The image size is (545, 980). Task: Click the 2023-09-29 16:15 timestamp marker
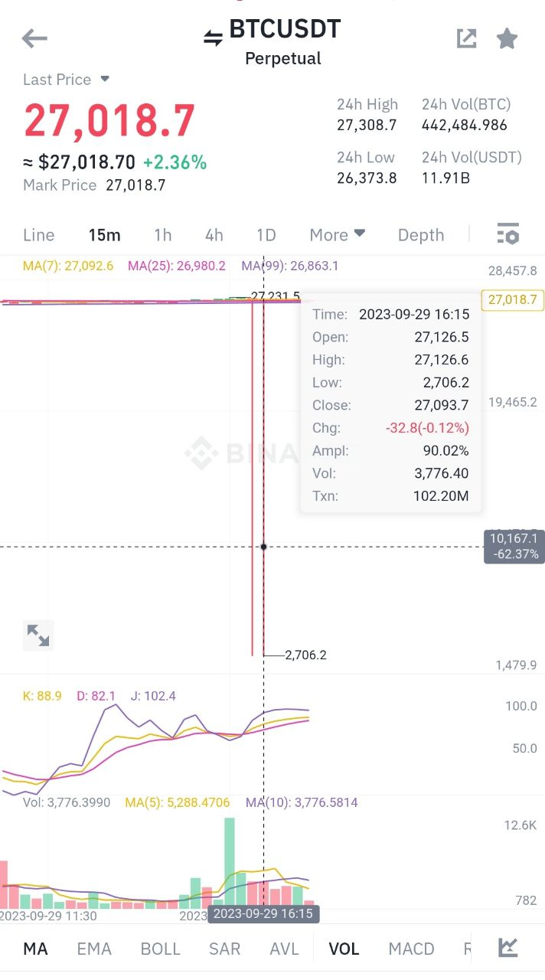pyautogui.click(x=263, y=913)
